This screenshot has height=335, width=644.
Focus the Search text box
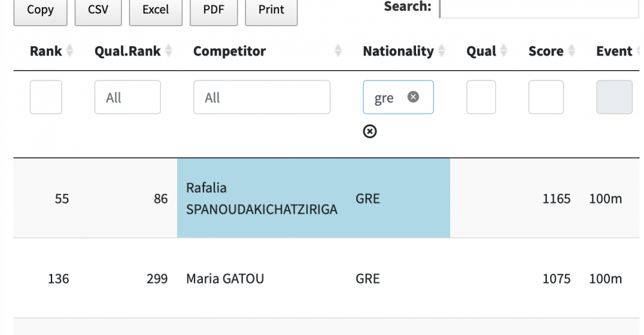538,8
